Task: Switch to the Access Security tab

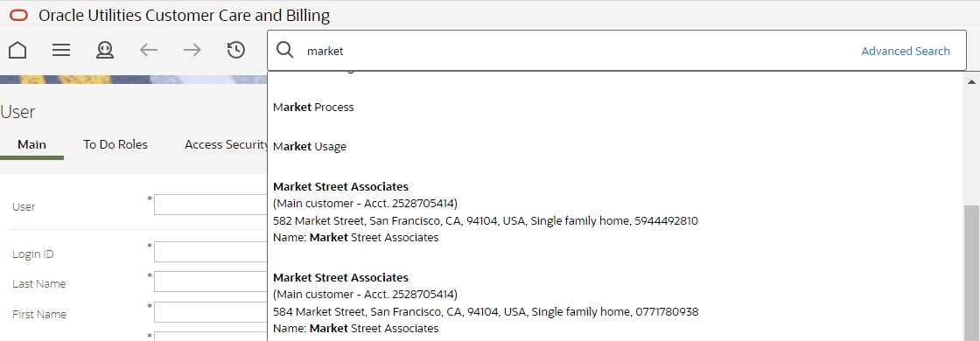Action: pos(227,145)
